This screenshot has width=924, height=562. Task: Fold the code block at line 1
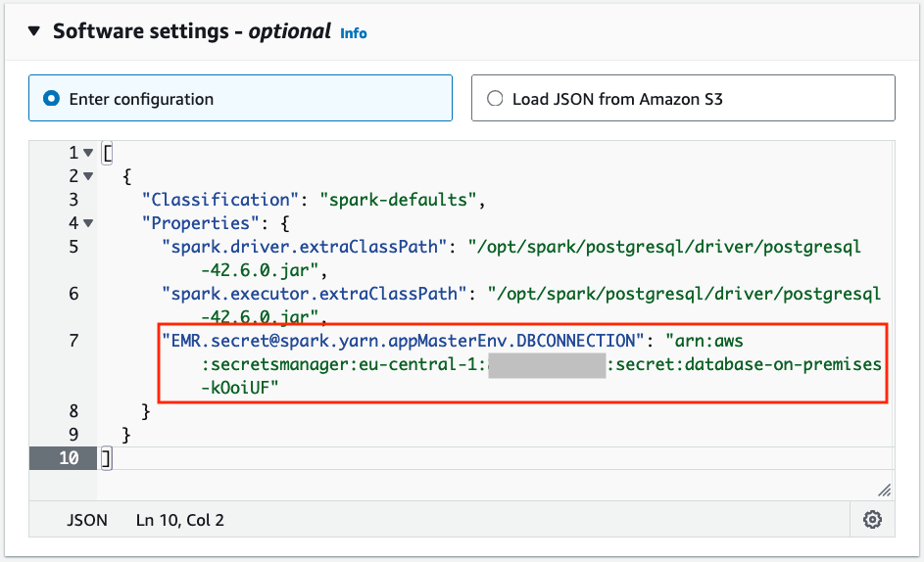coord(88,154)
